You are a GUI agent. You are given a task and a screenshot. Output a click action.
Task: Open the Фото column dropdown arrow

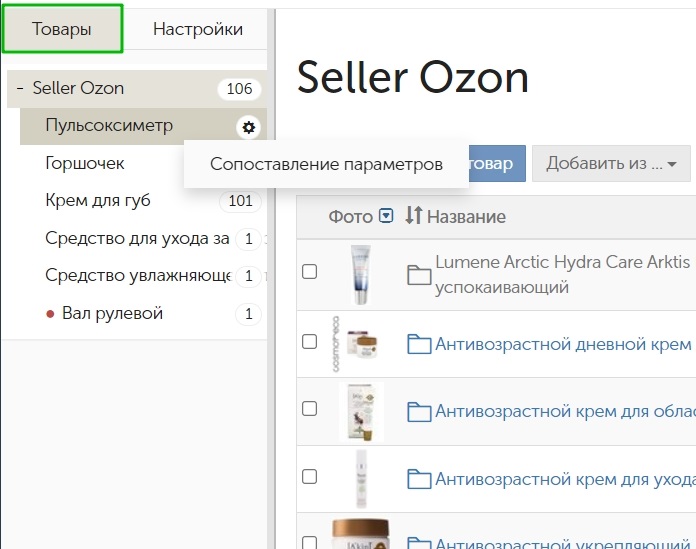[x=387, y=216]
